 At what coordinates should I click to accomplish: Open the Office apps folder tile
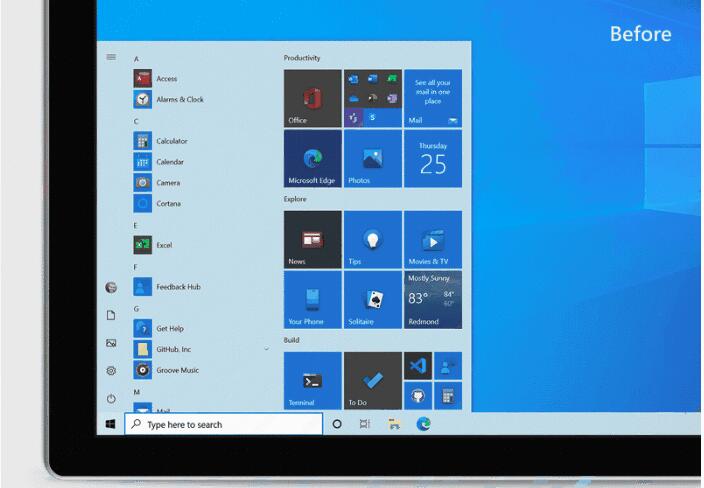(x=373, y=99)
